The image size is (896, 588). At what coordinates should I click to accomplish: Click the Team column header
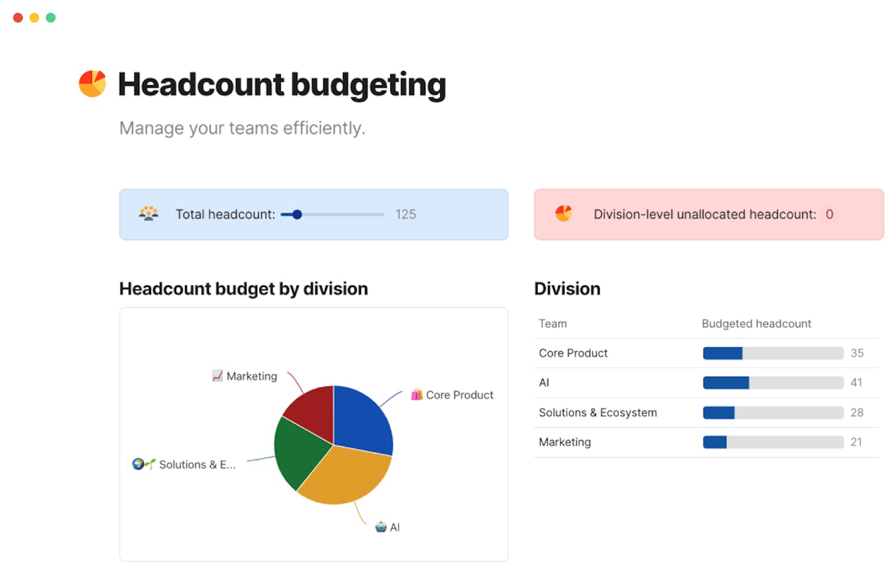click(x=553, y=324)
